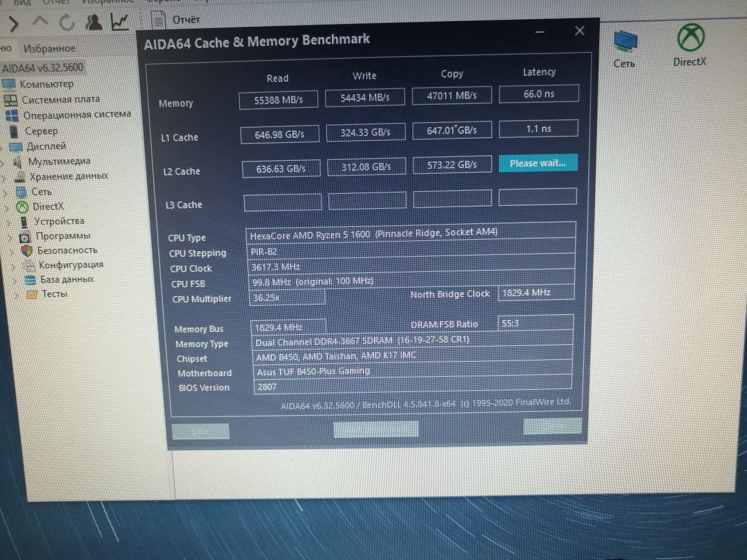
Task: Click the refresh icon in toolbar
Action: (68, 22)
